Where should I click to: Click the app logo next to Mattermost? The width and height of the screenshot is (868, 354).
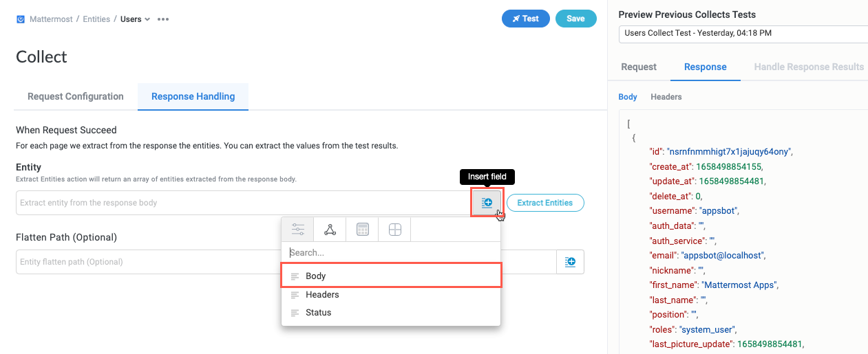[x=21, y=19]
